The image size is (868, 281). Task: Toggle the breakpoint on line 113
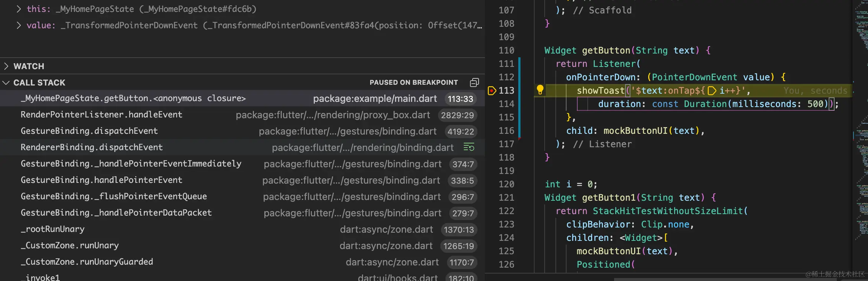tap(492, 90)
